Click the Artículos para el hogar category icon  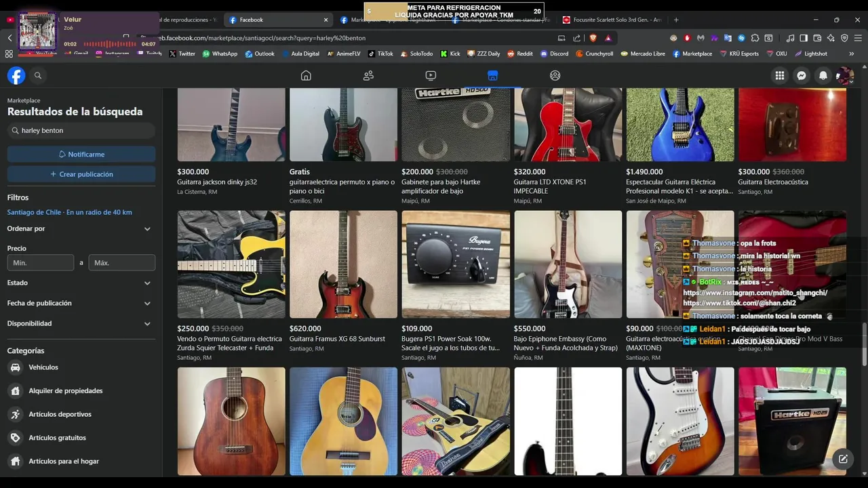click(15, 462)
